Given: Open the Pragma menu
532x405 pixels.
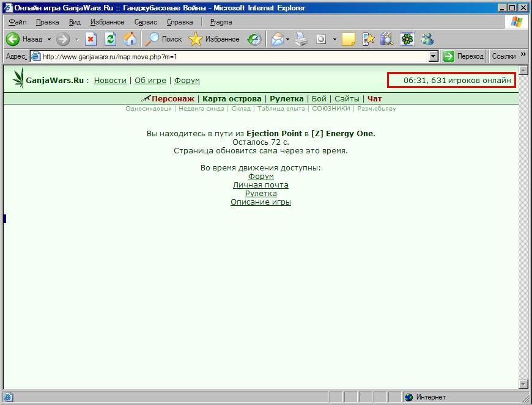Looking at the screenshot, I should 221,22.
